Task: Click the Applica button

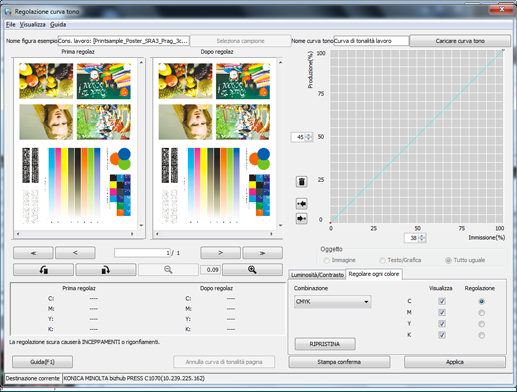Action: point(455,362)
